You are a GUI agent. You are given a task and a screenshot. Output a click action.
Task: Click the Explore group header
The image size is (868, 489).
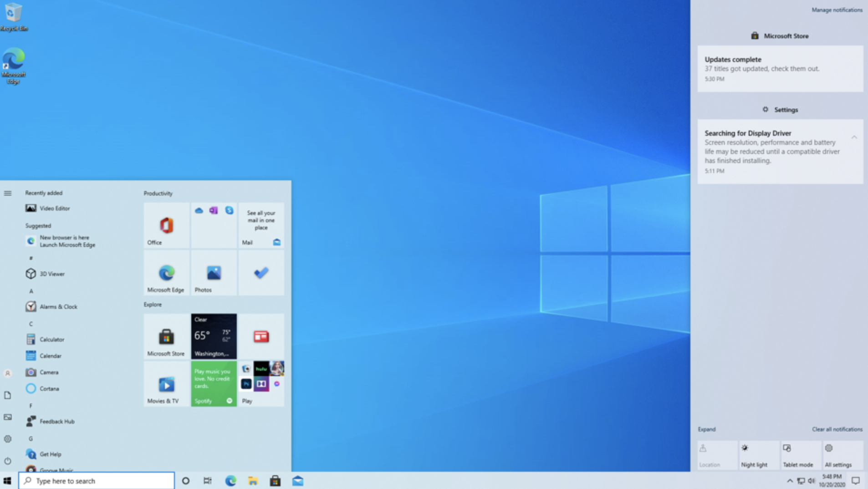[x=153, y=305]
